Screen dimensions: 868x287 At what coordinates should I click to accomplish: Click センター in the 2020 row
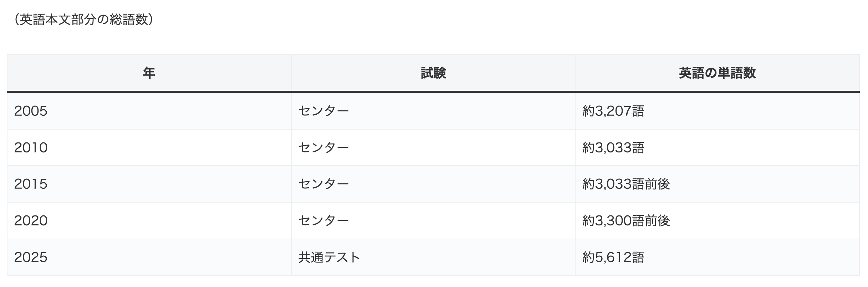[x=323, y=221]
